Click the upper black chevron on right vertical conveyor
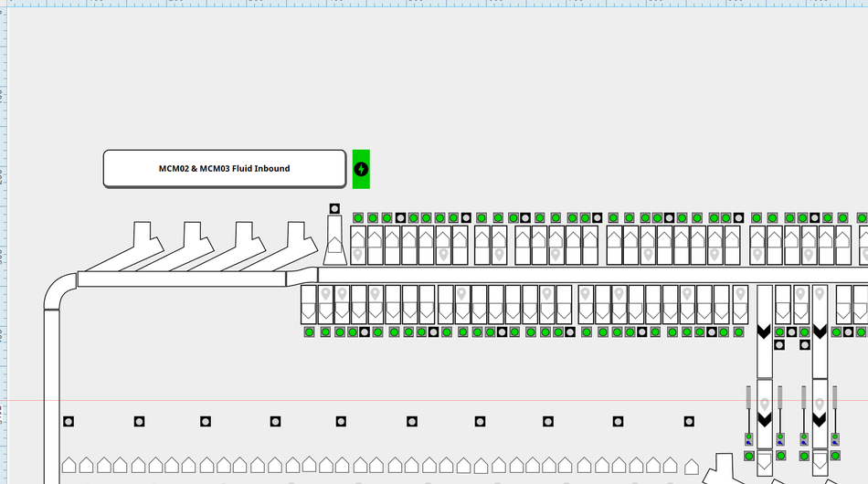 tap(820, 331)
